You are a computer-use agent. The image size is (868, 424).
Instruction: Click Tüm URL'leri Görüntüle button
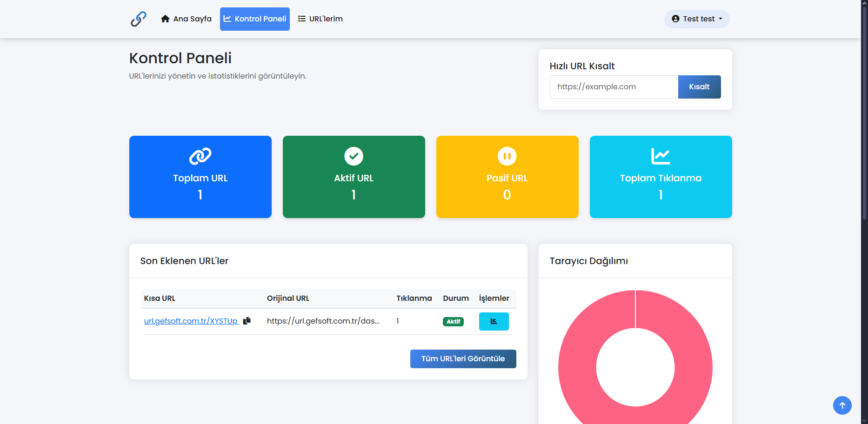coord(463,359)
